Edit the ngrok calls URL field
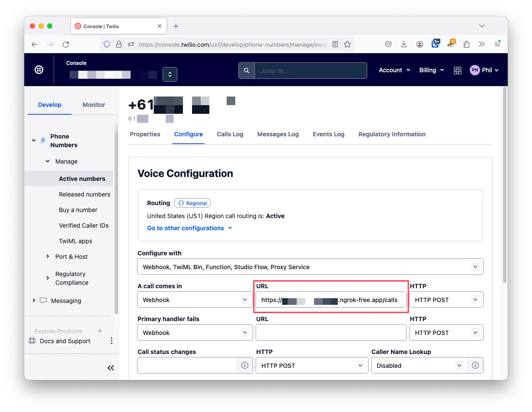 click(x=331, y=299)
